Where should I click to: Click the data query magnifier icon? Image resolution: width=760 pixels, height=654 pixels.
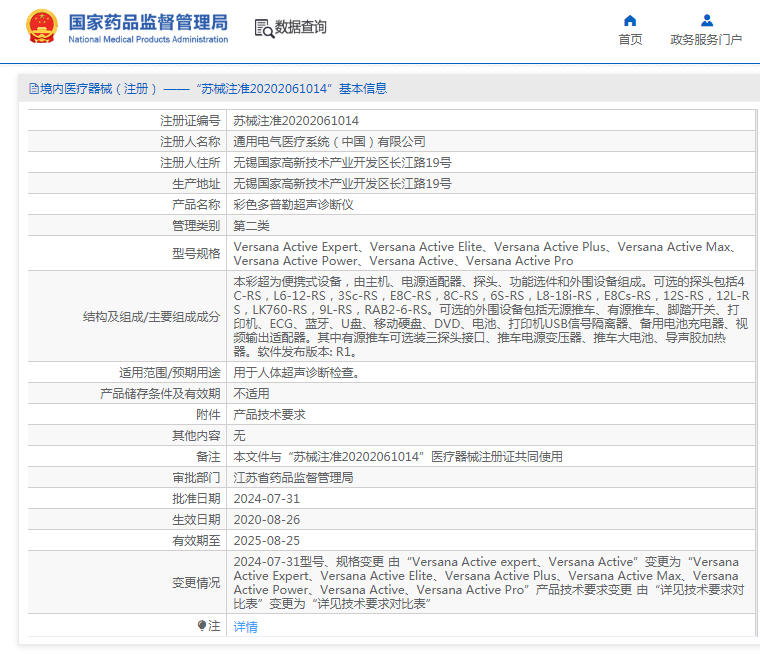pyautogui.click(x=264, y=29)
